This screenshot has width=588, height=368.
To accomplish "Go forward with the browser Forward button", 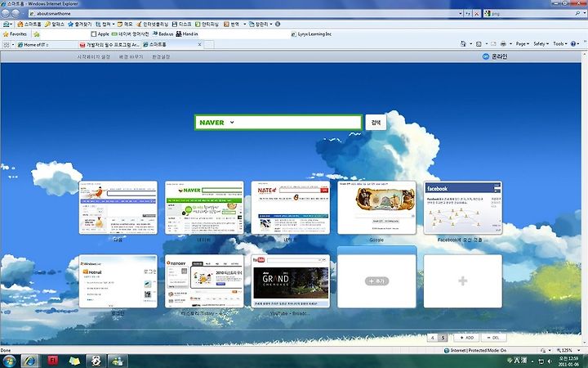I will 16,13.
